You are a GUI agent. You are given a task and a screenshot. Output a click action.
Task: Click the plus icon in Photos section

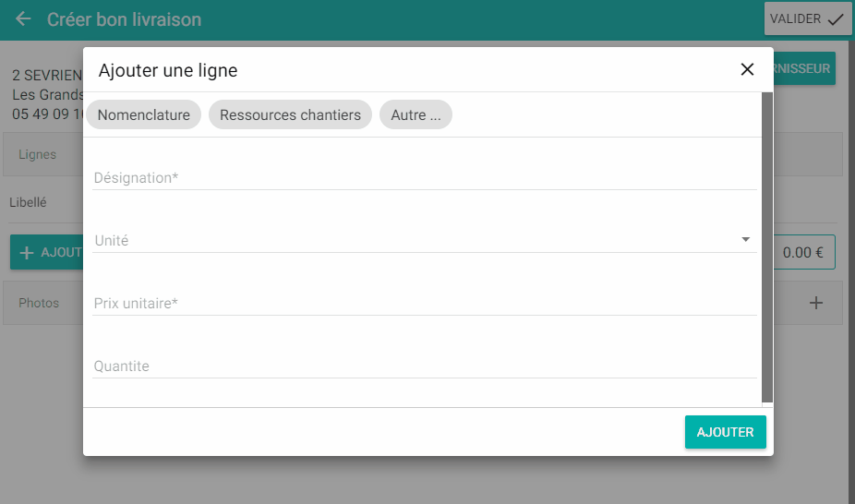pos(815,303)
